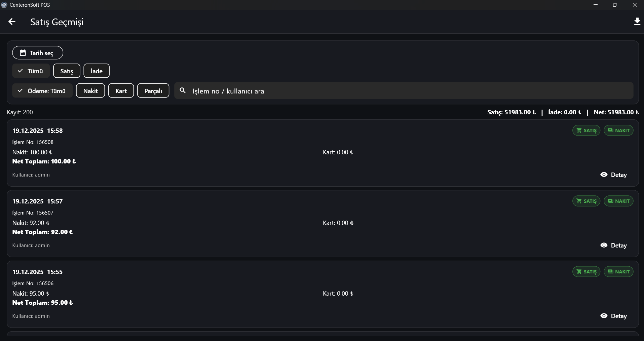Filter by İade transactions only
This screenshot has height=341, width=644.
click(x=97, y=71)
